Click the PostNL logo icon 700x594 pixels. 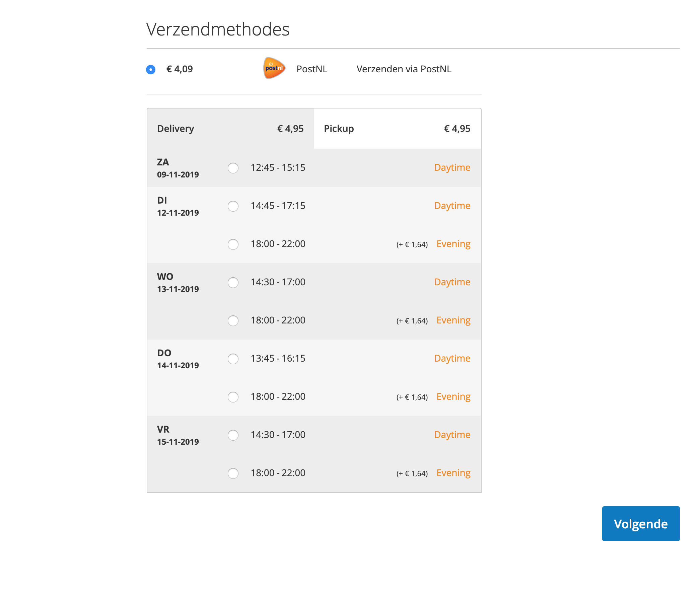pos(274,68)
